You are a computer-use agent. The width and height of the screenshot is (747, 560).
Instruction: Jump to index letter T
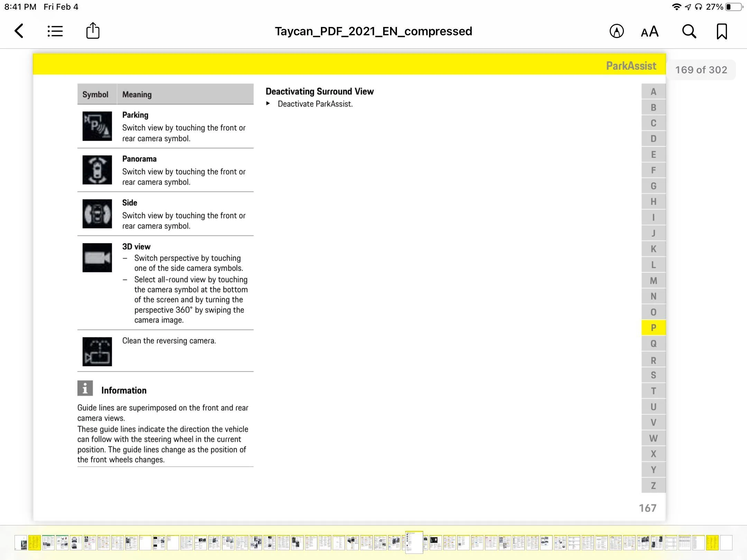653,391
